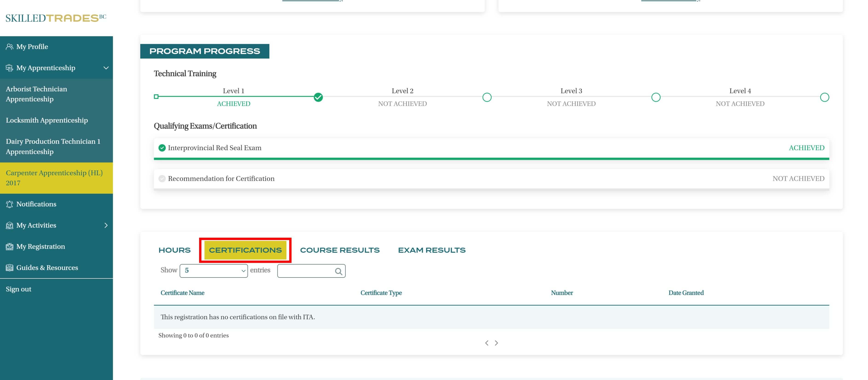Click the My Activities sidebar icon
868x380 pixels.
point(9,225)
